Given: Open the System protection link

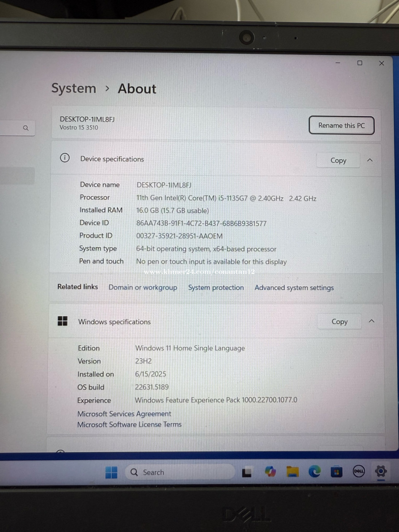Looking at the screenshot, I should 216,288.
